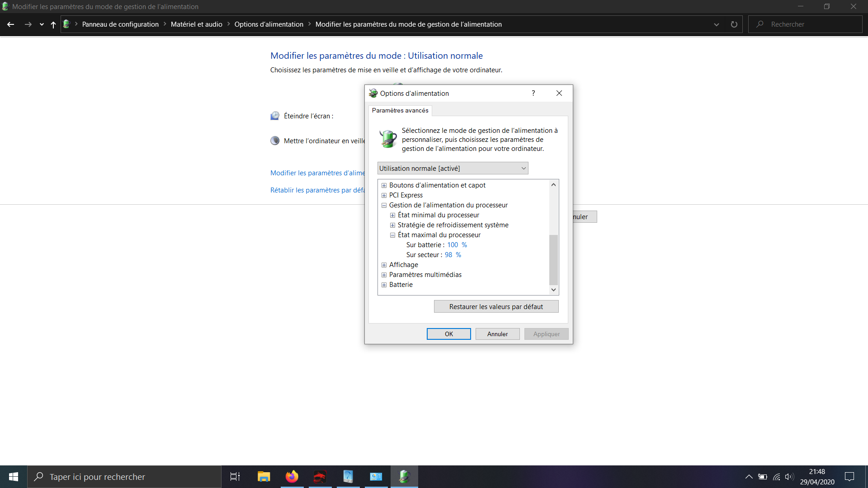Select the Paramètres avancés tab
The width and height of the screenshot is (868, 488).
point(400,110)
